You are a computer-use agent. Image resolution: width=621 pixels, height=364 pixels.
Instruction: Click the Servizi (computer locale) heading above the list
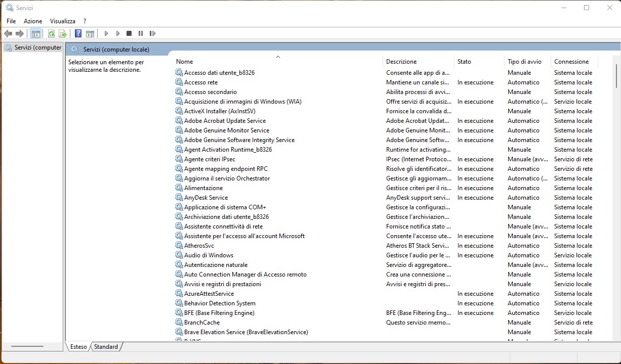(116, 50)
